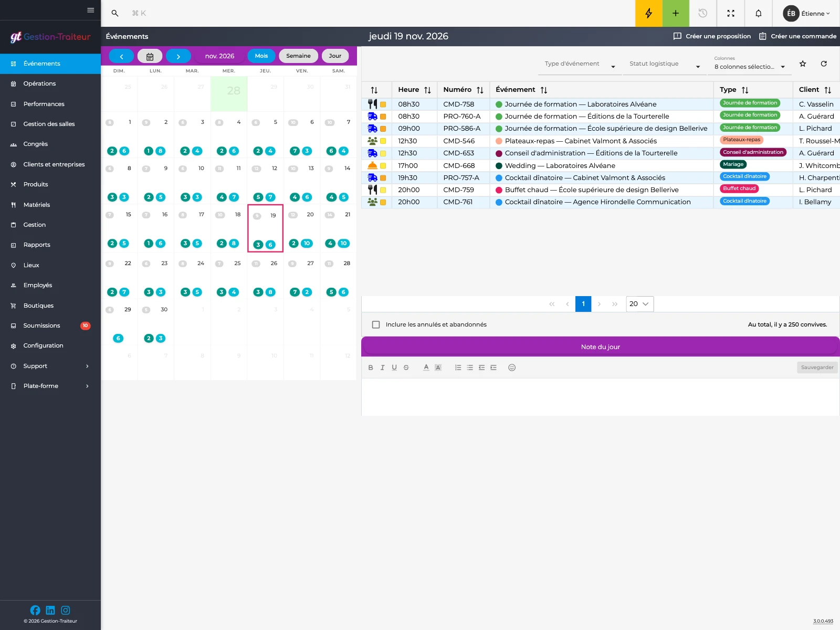Choose text highlight color in note editor
840x630 pixels.
coord(438,367)
